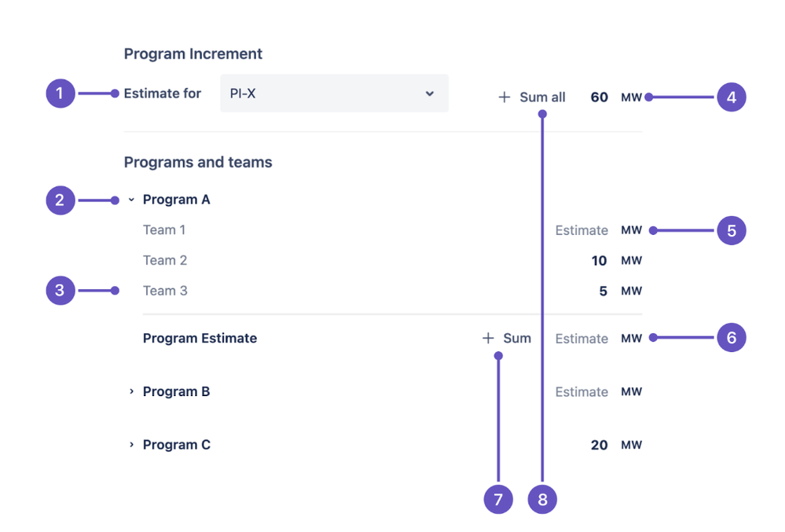785x532 pixels.
Task: Click the purple annotation marker 6
Action: click(732, 338)
